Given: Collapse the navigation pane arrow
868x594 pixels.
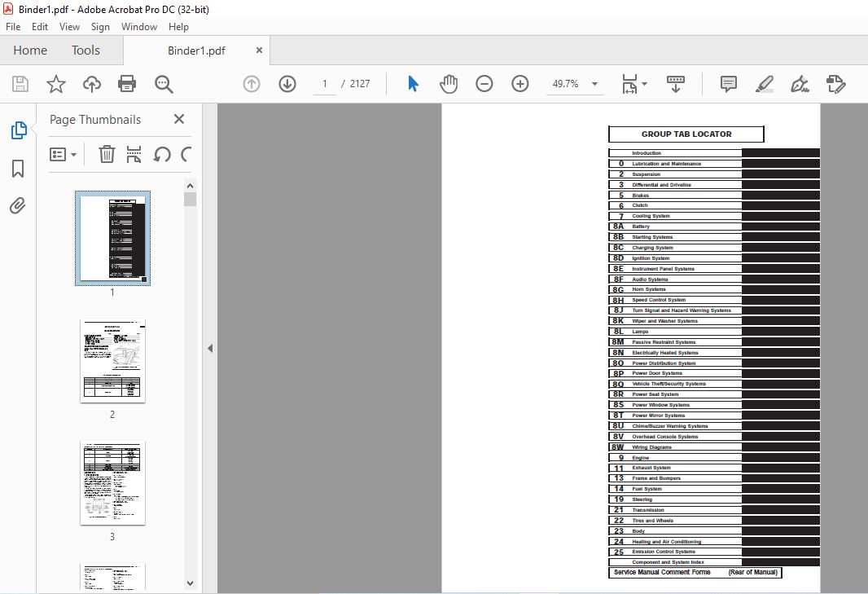Looking at the screenshot, I should (210, 349).
